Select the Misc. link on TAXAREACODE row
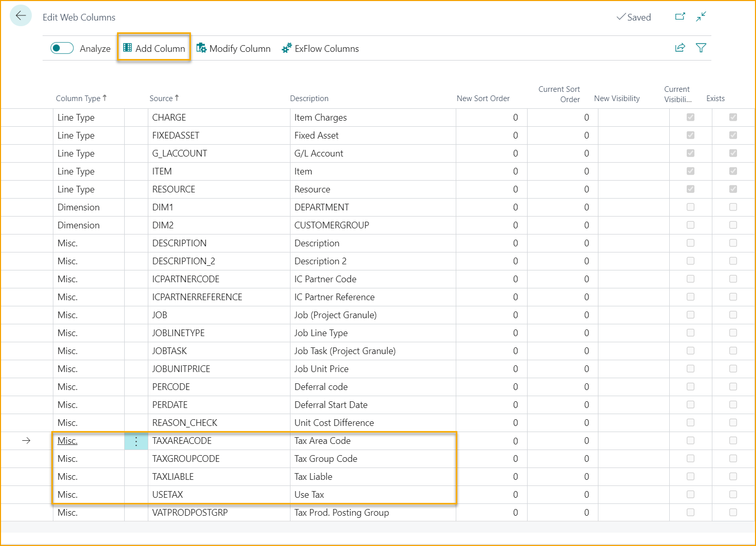 point(67,440)
